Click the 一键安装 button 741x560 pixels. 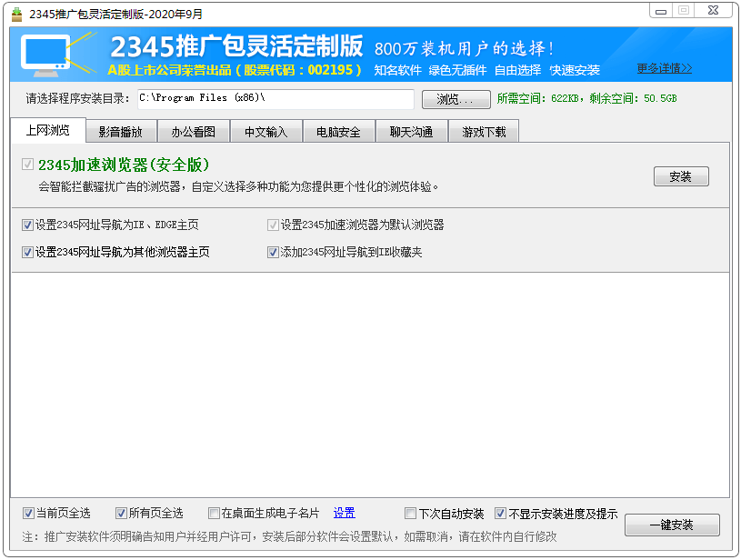click(672, 525)
